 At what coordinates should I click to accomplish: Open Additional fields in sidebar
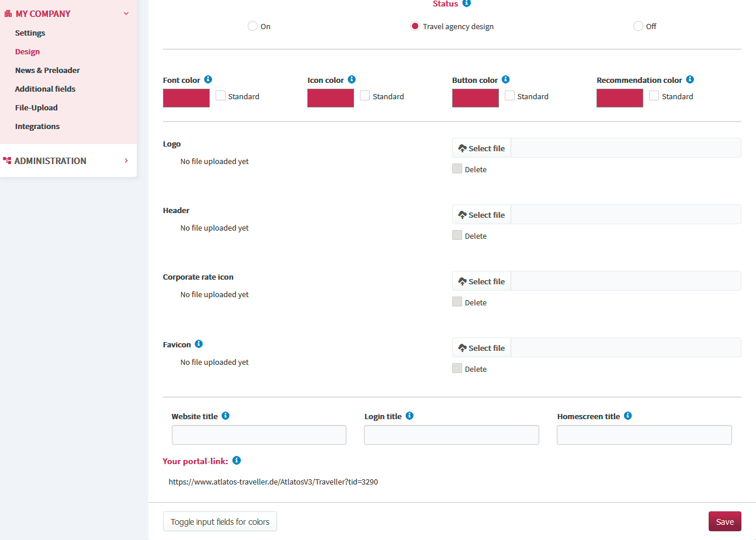pyautogui.click(x=45, y=89)
